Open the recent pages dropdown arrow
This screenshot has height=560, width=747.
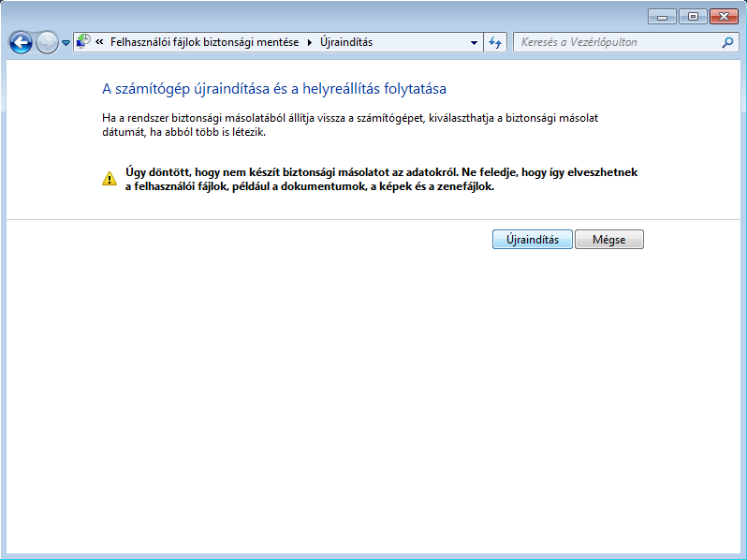[66, 43]
